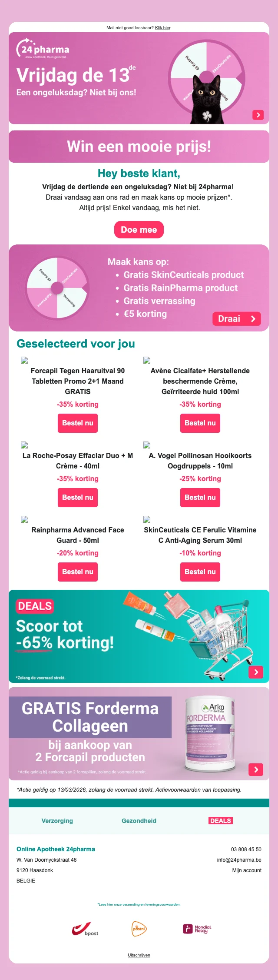Screen dimensions: 278x980
Task: Open the Gezondheid category
Action: 139,821
